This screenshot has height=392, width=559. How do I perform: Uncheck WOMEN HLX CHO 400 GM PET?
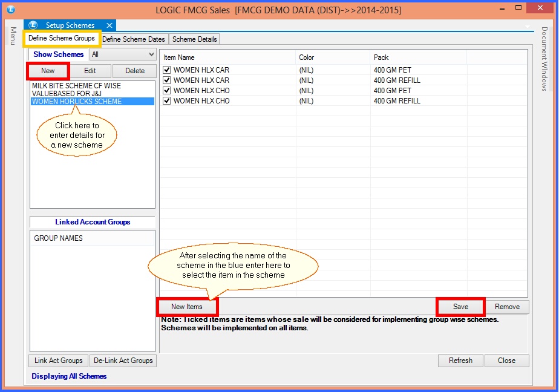(x=166, y=91)
